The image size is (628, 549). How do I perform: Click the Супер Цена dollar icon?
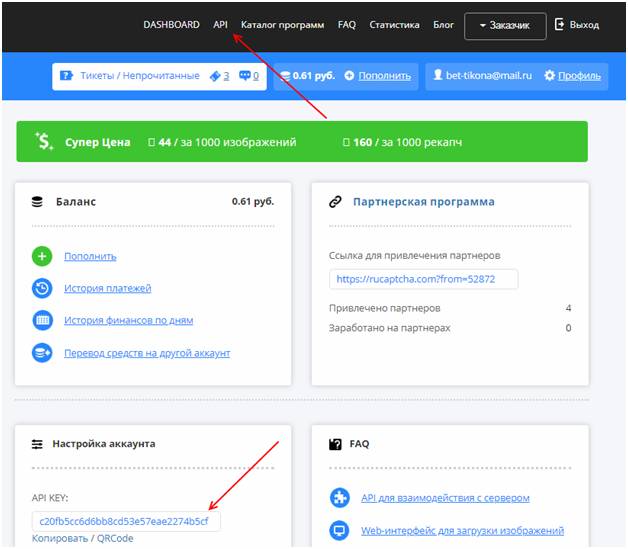click(x=44, y=141)
